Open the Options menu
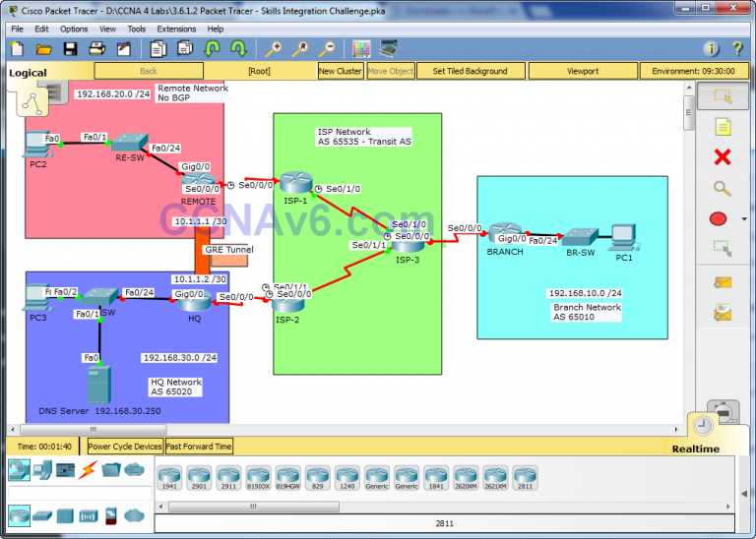The height and width of the screenshot is (539, 756). 74,29
